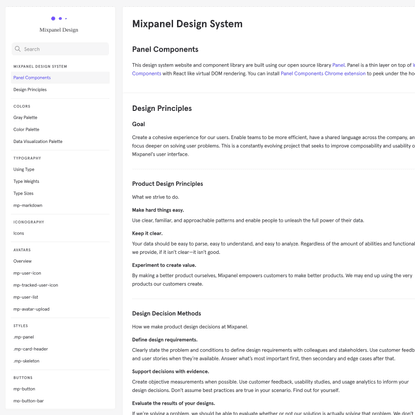Click the search magnifier icon

18,49
